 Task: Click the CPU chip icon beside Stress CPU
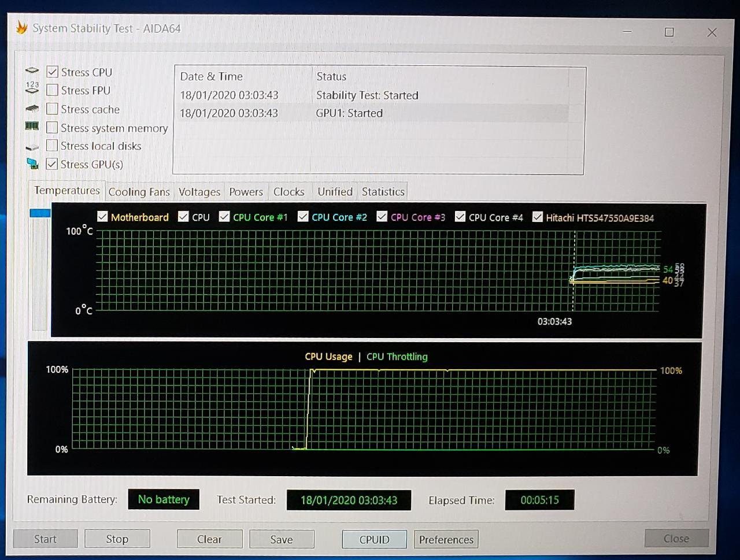[x=32, y=71]
